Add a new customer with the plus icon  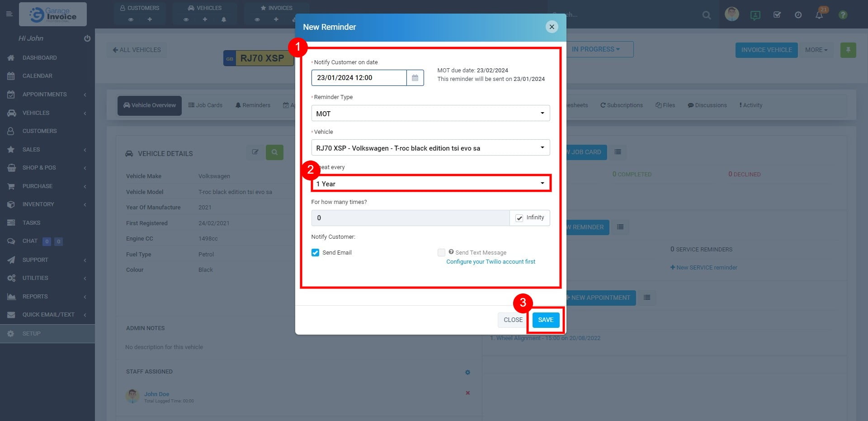click(149, 19)
